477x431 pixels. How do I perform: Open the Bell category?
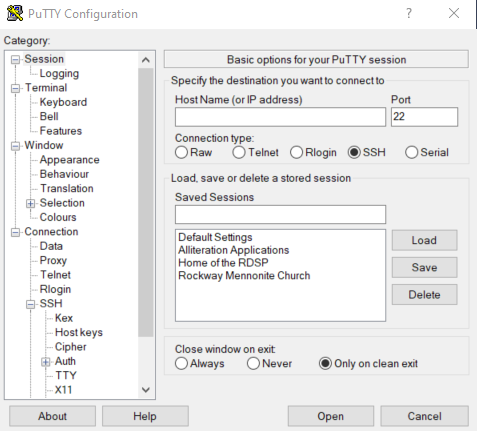pyautogui.click(x=49, y=116)
